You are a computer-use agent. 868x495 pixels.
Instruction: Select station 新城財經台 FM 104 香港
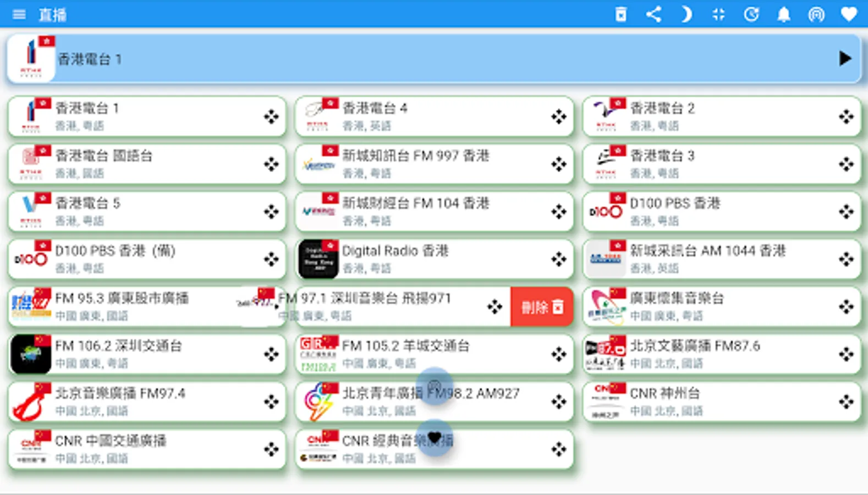[x=435, y=212]
